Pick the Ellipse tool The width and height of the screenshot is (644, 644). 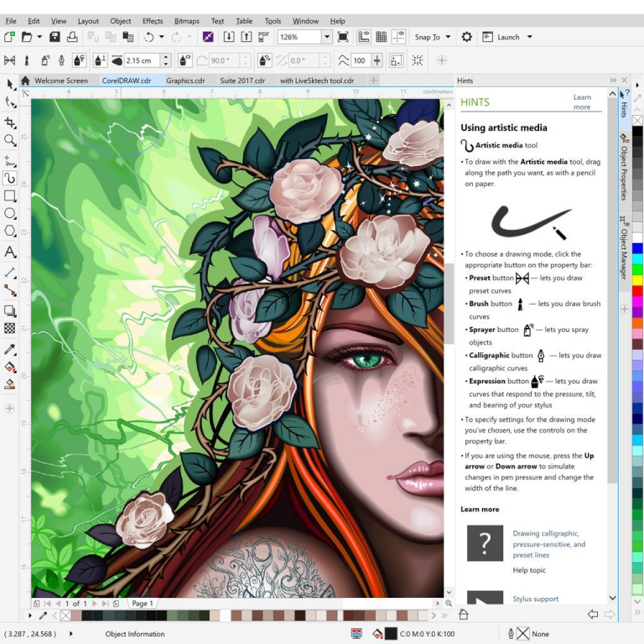tap(10, 214)
